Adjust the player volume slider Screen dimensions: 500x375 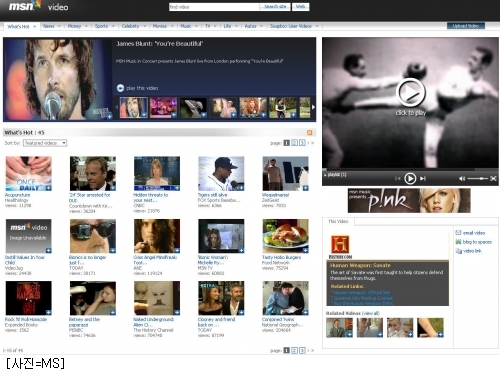click(478, 179)
